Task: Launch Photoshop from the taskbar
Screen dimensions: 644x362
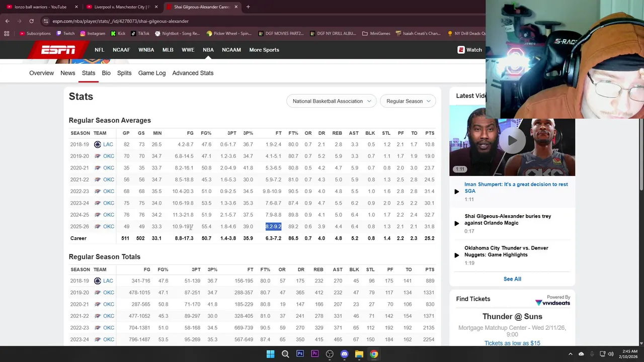Action: pyautogui.click(x=300, y=354)
